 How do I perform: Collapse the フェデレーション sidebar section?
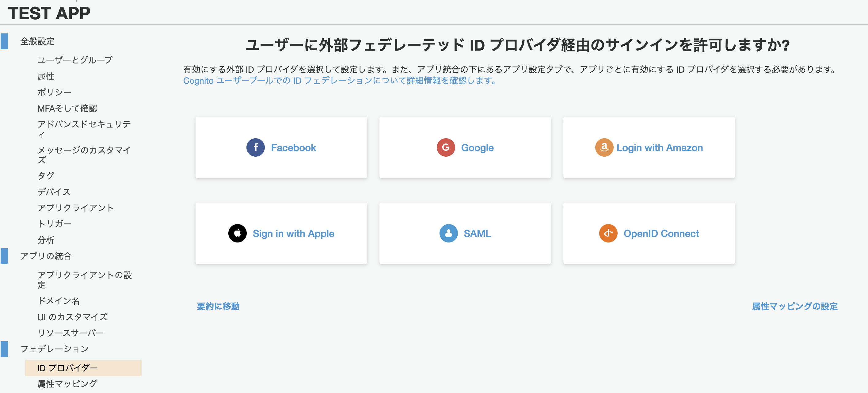click(54, 349)
